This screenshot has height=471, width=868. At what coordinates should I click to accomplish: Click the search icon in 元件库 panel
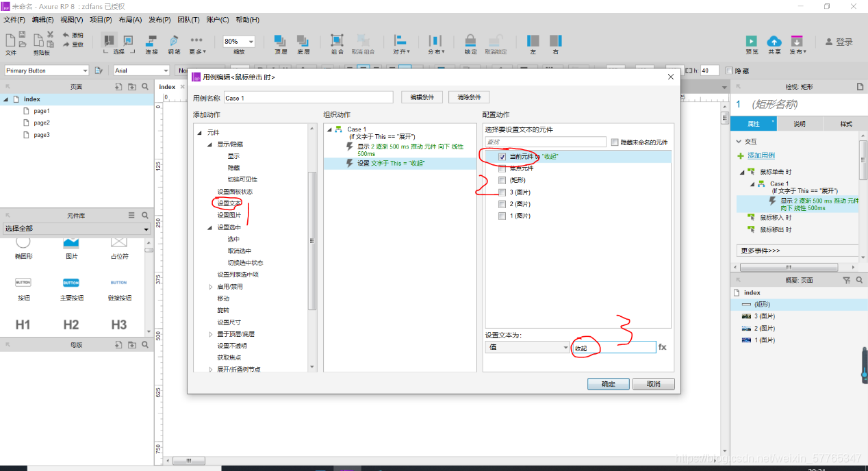(144, 215)
